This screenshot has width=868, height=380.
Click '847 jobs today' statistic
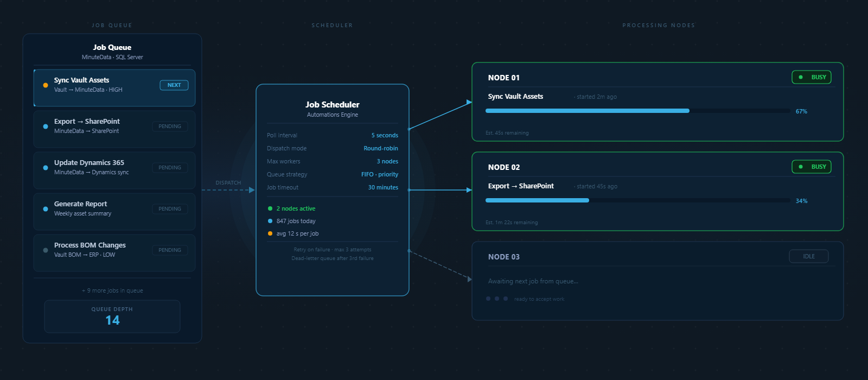pyautogui.click(x=296, y=221)
